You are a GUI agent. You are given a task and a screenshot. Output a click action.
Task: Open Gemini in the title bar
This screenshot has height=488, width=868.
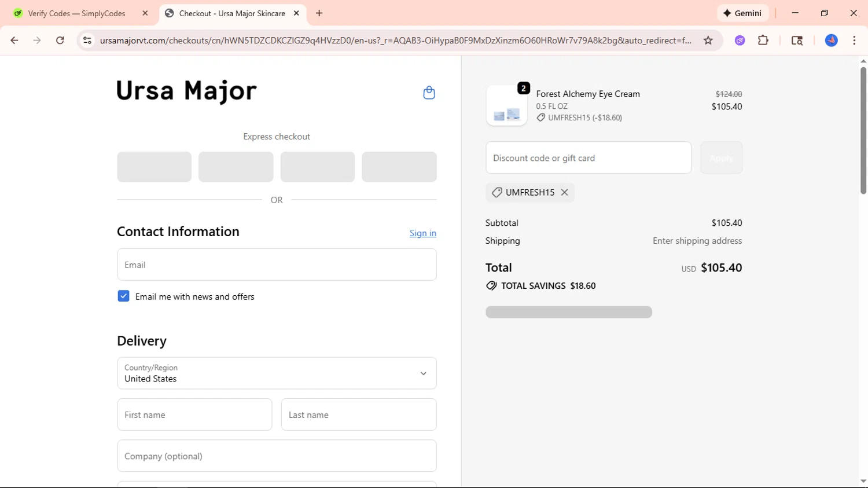[x=742, y=13]
